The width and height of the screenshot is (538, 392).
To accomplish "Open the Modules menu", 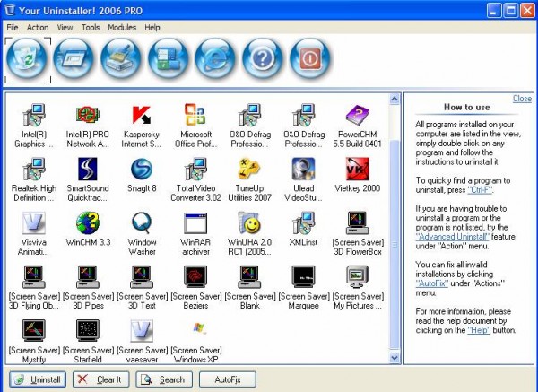I will (x=122, y=28).
